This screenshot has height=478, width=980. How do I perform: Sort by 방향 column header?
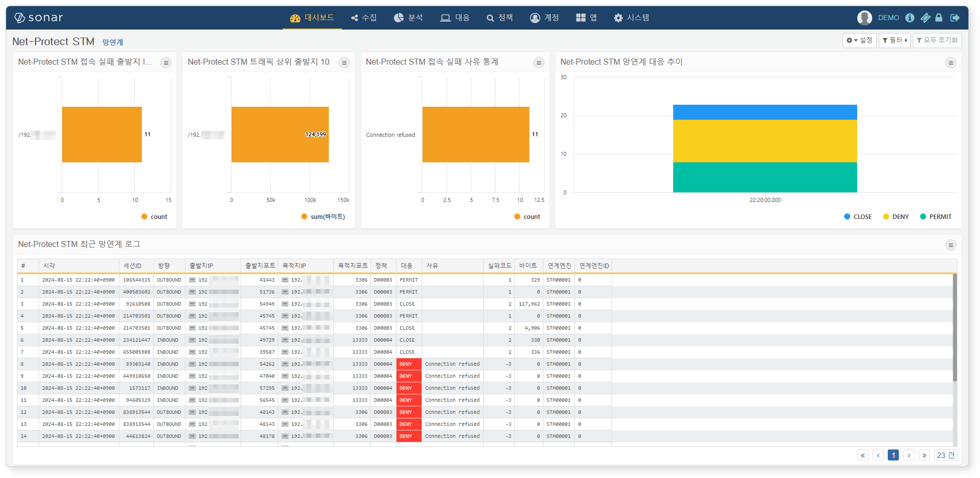(169, 266)
